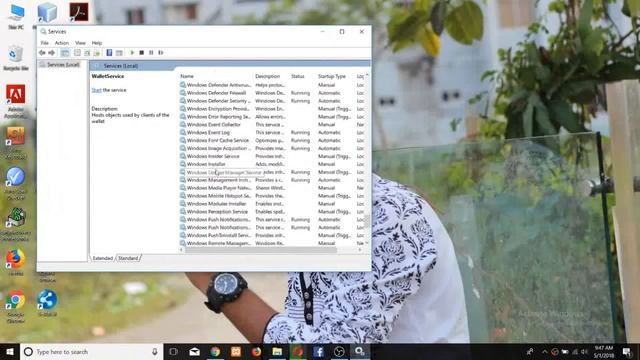Viewport: 640px width, 360px height.
Task: Select Windows Error Reporting Service row
Action: coord(271,117)
